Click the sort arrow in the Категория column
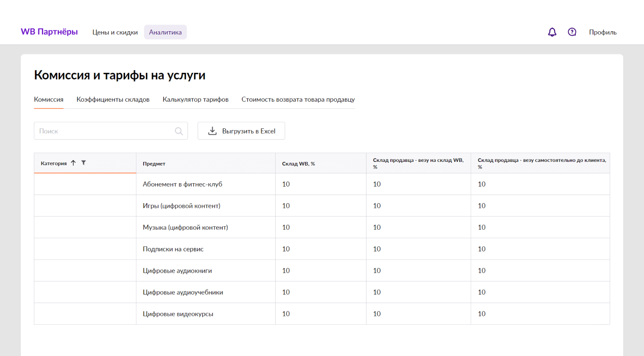 (x=73, y=162)
